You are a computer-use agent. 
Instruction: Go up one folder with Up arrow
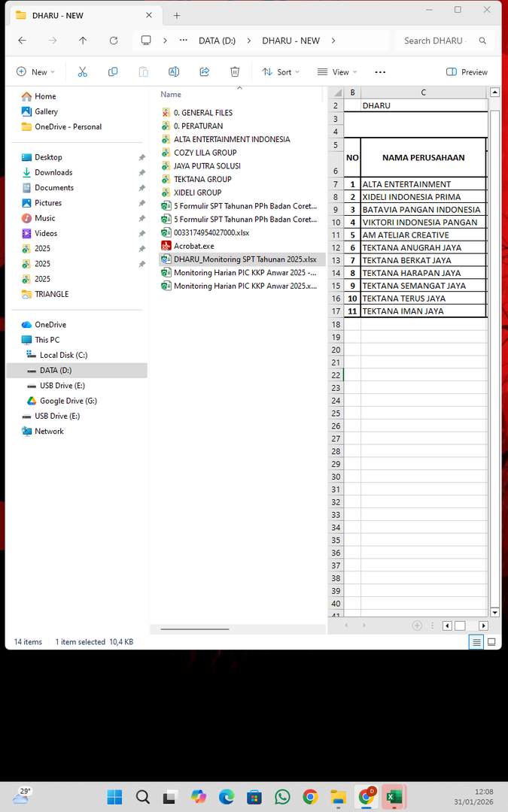pyautogui.click(x=83, y=41)
